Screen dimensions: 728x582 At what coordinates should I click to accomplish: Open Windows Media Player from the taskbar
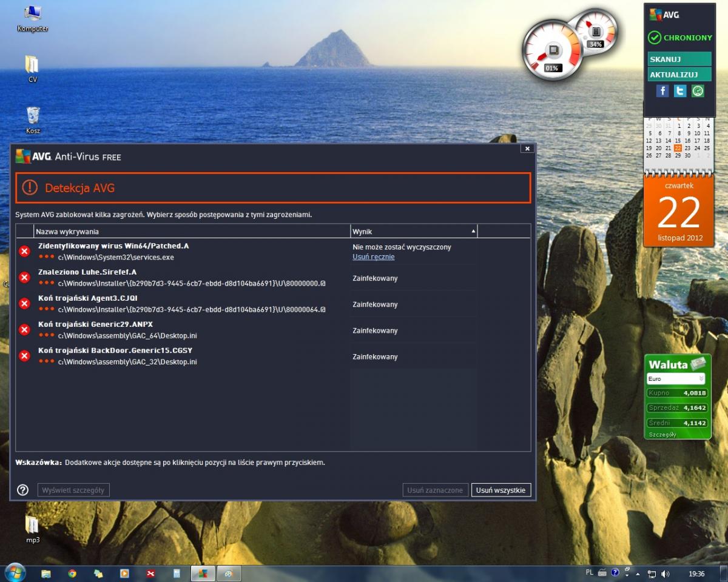tap(124, 574)
